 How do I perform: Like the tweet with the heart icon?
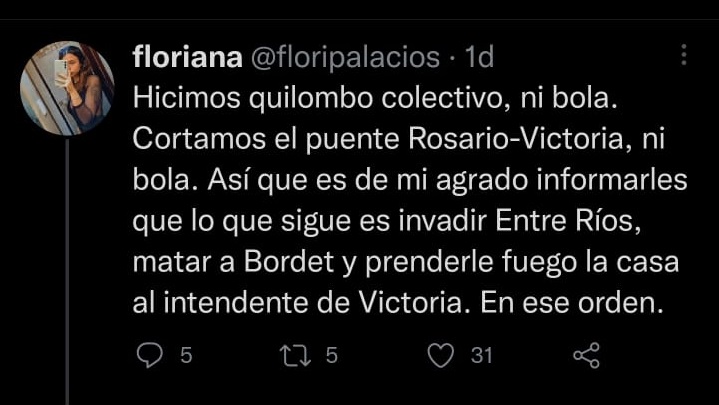pyautogui.click(x=441, y=355)
